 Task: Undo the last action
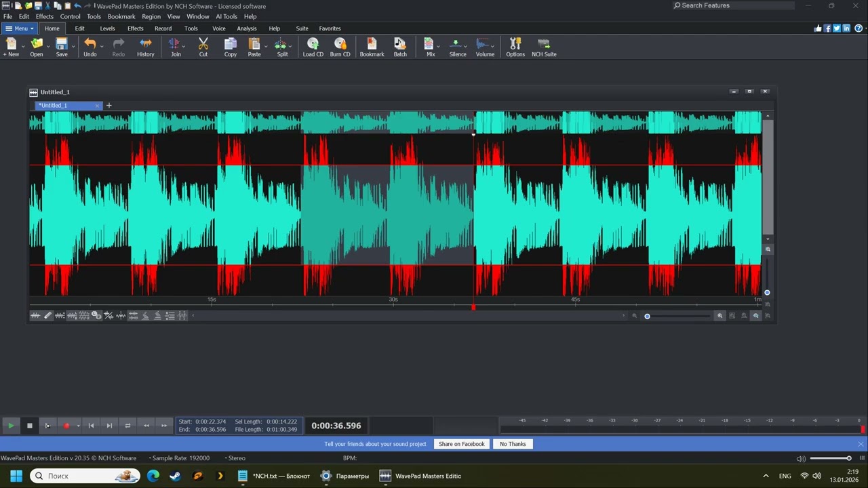(90, 47)
